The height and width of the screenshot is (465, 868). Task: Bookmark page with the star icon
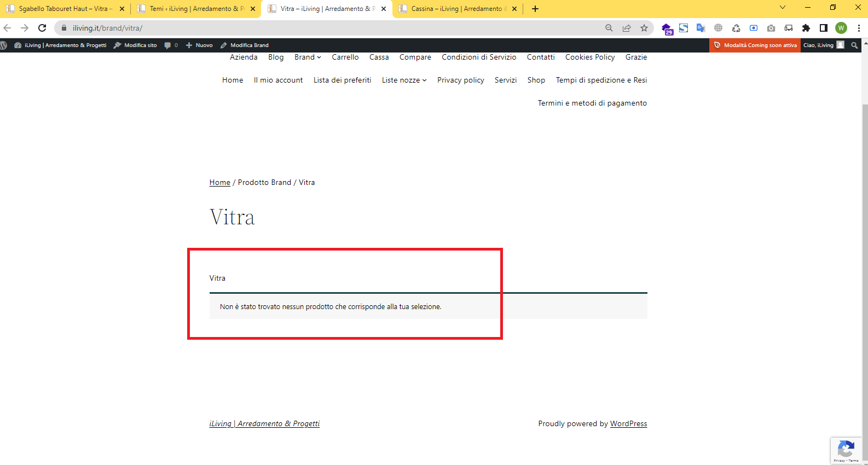click(x=644, y=28)
